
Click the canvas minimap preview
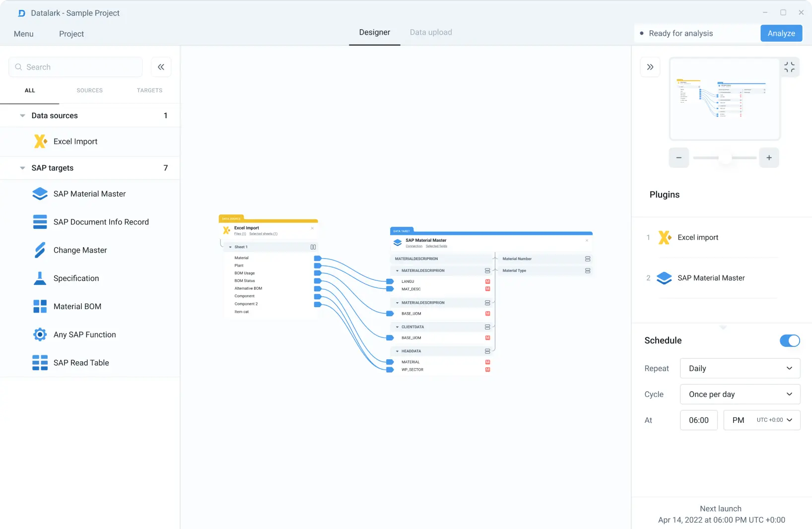point(725,99)
